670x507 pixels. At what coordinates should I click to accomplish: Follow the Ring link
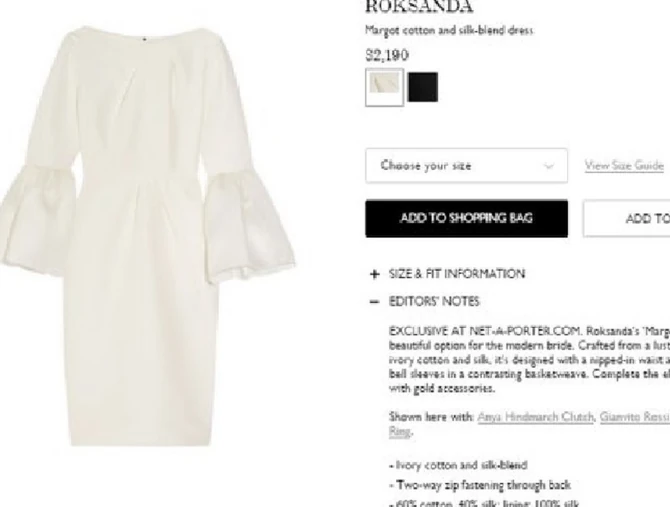(x=400, y=432)
